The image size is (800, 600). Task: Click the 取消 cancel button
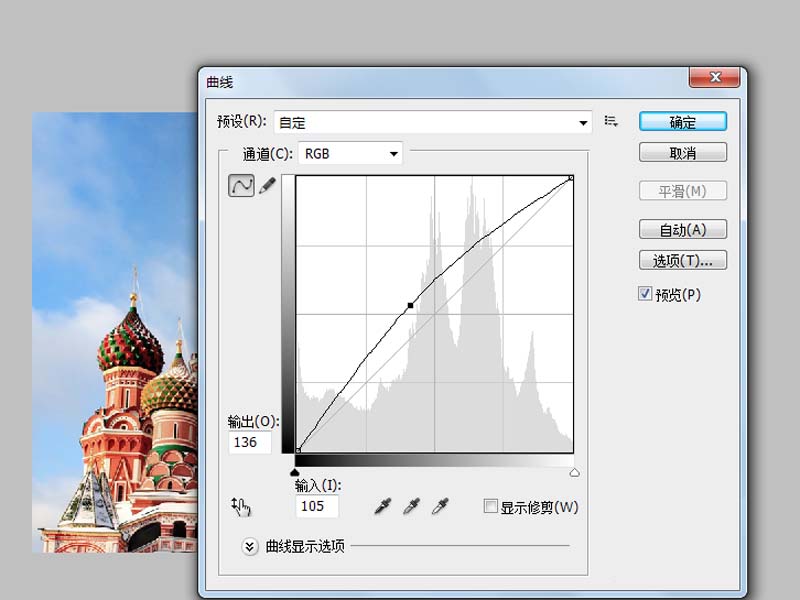(x=683, y=153)
